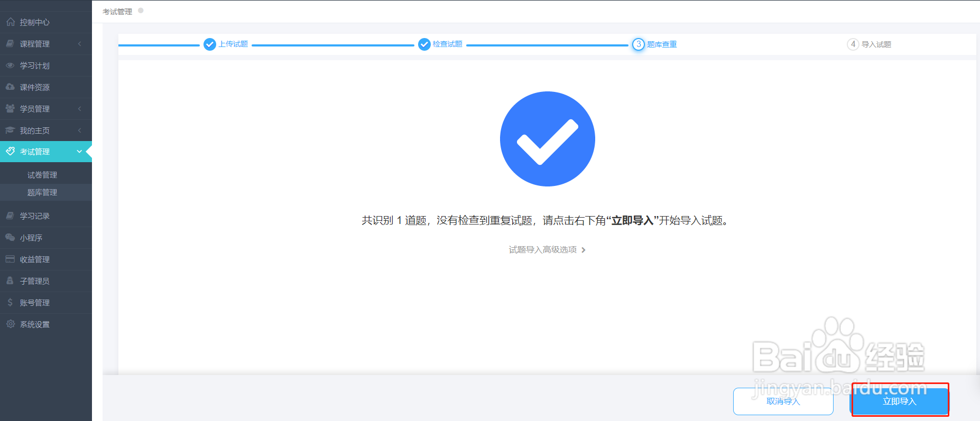Click the 课程管理 book icon
The height and width of the screenshot is (421, 980).
(10, 44)
